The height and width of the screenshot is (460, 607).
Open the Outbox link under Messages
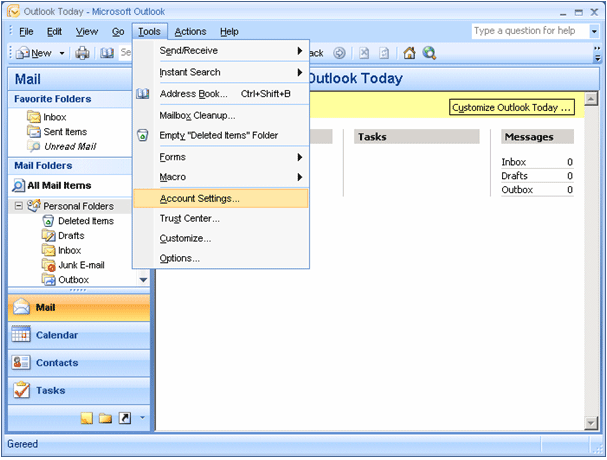pos(517,190)
